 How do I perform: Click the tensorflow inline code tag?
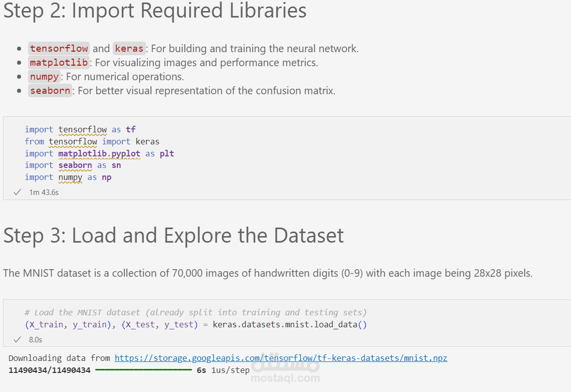(59, 49)
